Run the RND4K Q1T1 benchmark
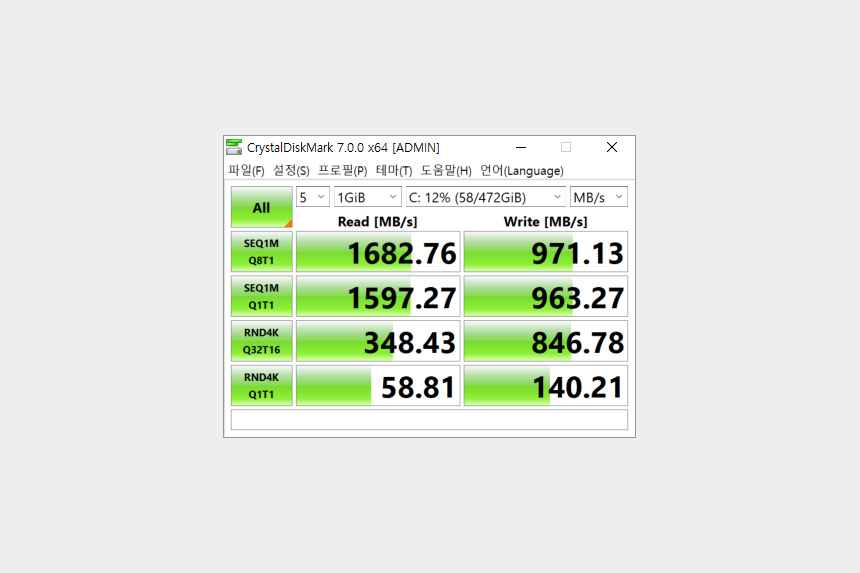 (262, 385)
